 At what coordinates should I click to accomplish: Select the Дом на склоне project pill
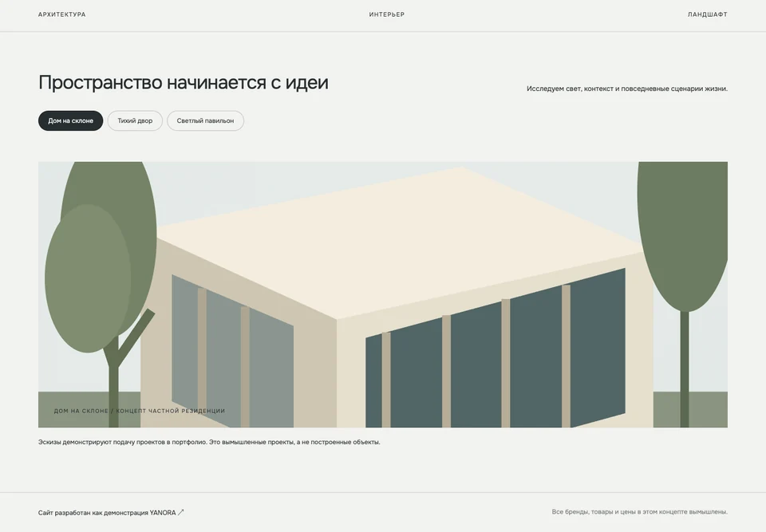pyautogui.click(x=71, y=120)
